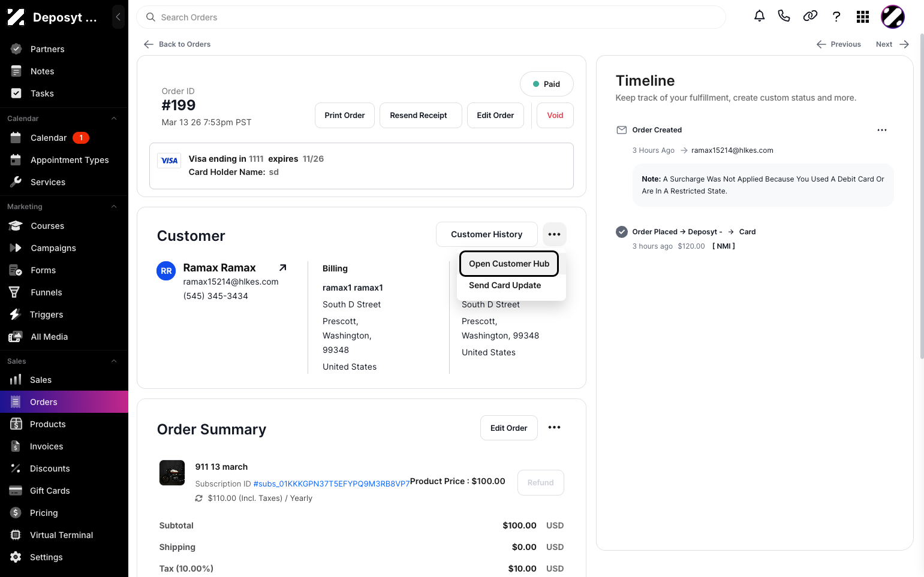Click the Print Order button

(x=345, y=116)
